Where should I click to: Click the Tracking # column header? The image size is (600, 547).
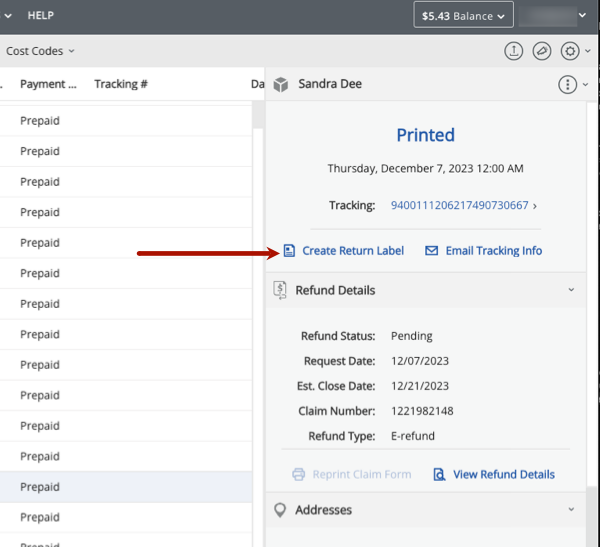121,85
